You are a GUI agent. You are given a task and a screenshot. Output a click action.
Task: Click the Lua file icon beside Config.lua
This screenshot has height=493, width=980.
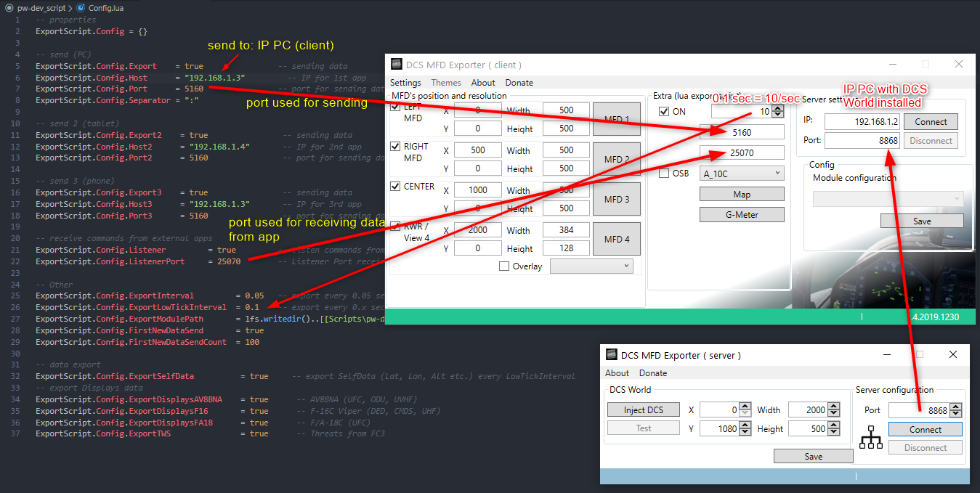[x=79, y=7]
